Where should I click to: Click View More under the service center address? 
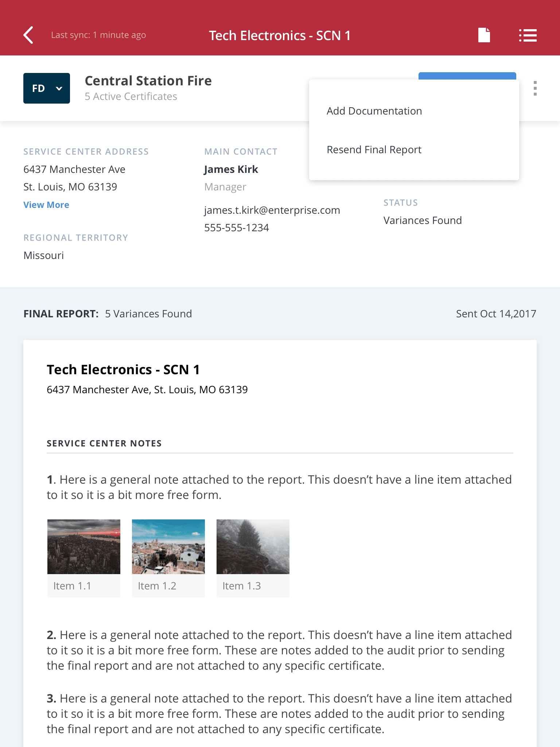click(46, 205)
